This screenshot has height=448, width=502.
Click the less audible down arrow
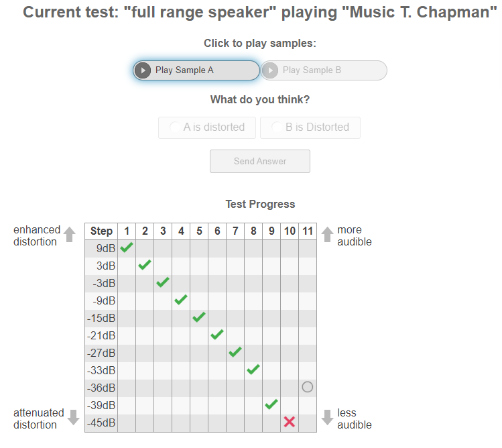tap(327, 417)
